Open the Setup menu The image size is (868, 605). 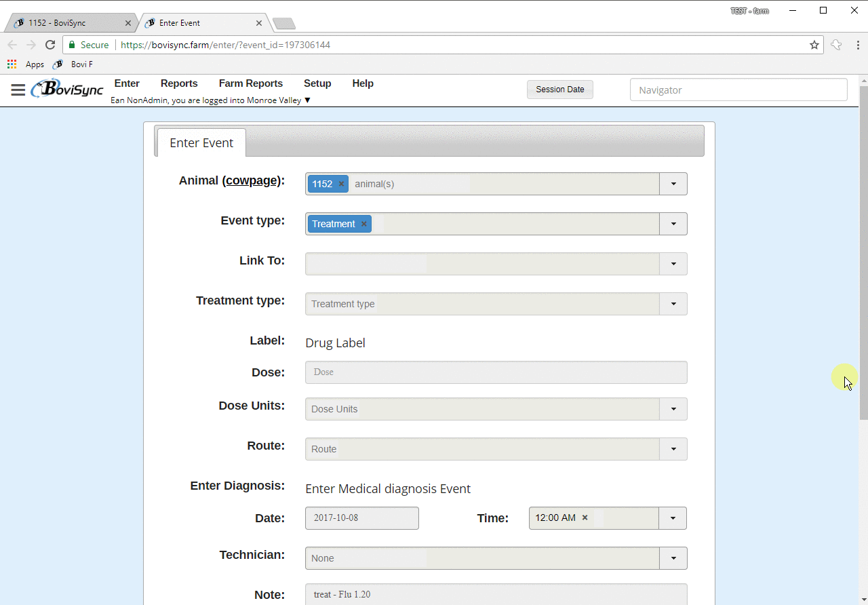[317, 83]
